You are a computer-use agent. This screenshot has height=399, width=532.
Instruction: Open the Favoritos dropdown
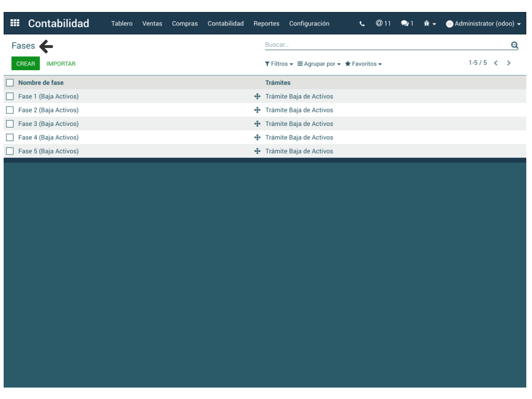click(363, 64)
